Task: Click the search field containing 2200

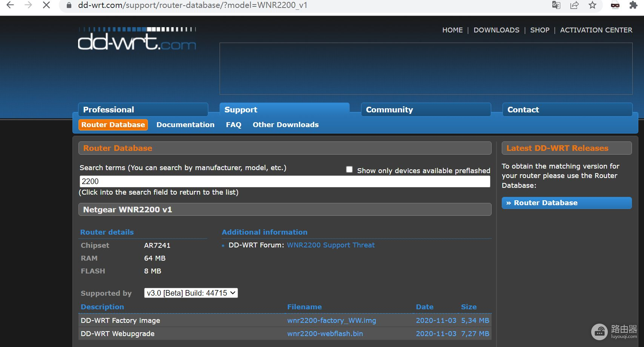Action: click(285, 181)
